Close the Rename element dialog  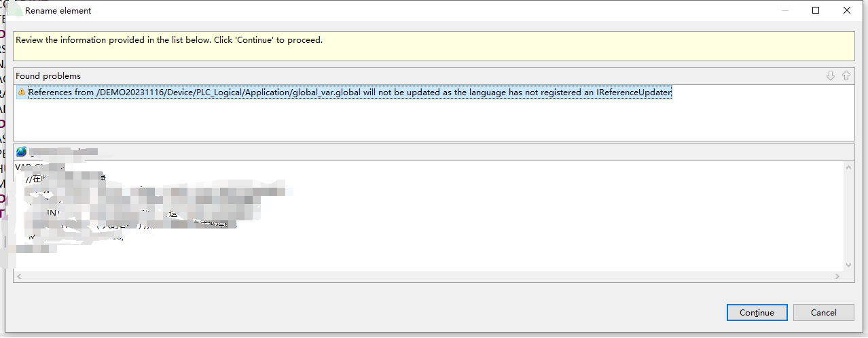point(847,10)
